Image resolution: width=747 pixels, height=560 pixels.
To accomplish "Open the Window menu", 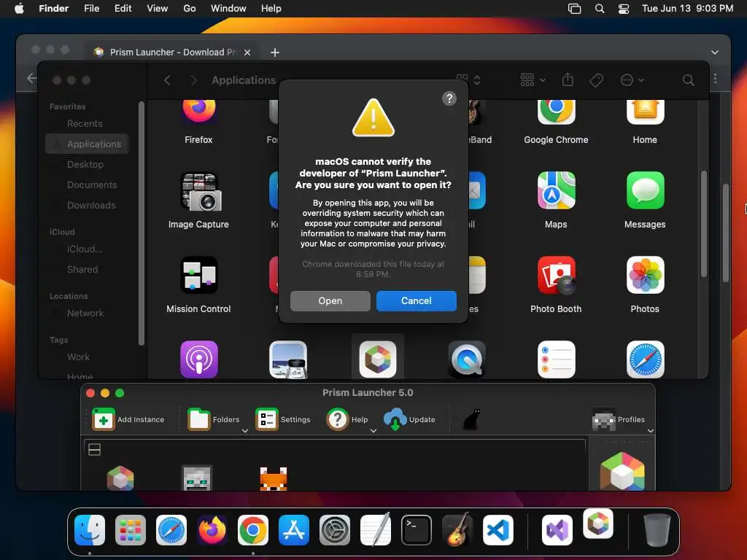I will pos(228,9).
